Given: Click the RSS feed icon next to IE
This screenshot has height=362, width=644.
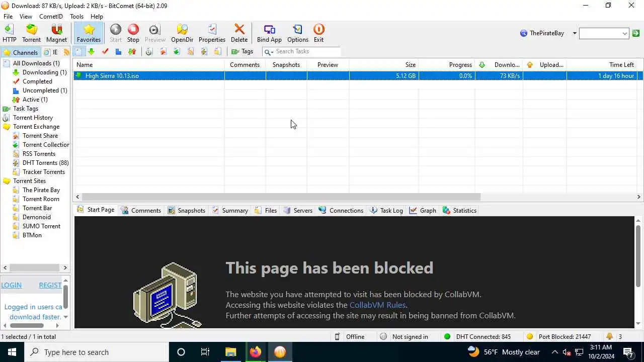Looking at the screenshot, I should pyautogui.click(x=66, y=52).
